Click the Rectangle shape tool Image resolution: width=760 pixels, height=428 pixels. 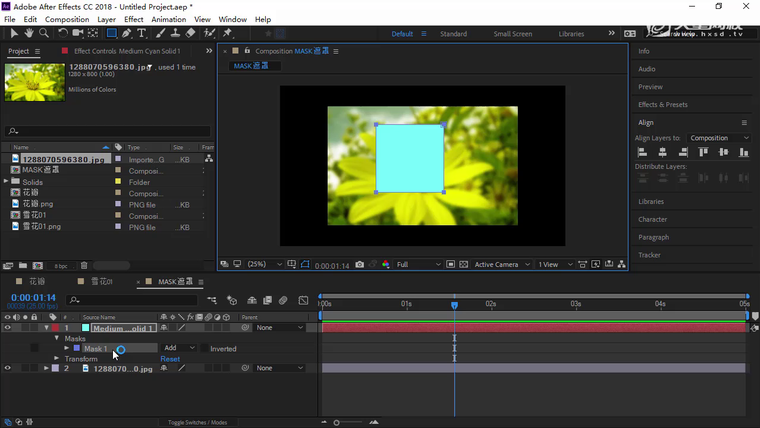click(x=111, y=34)
